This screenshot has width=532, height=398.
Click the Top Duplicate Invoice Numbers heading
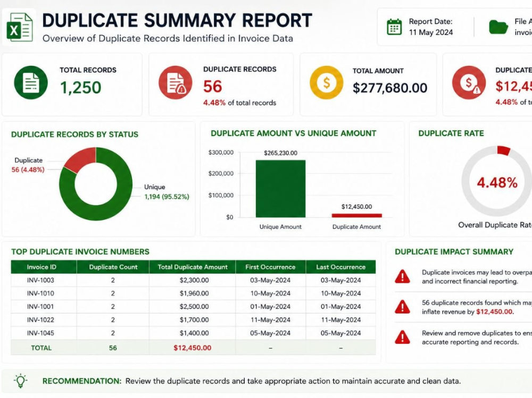click(x=80, y=251)
